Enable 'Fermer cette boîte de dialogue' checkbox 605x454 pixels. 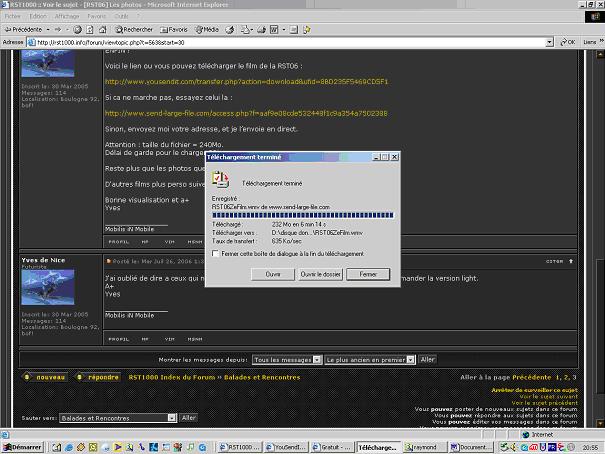[x=216, y=254]
